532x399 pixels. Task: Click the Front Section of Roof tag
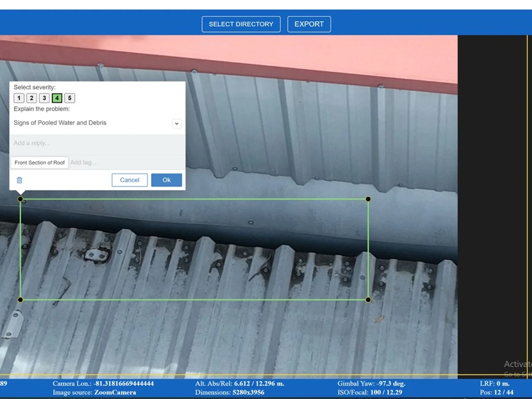pyautogui.click(x=39, y=163)
